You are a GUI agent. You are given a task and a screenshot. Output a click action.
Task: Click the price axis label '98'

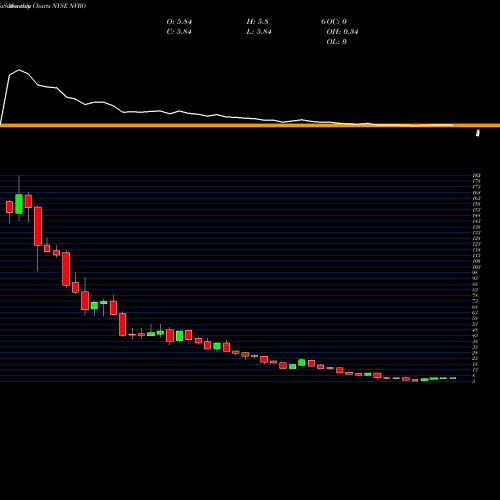click(475, 272)
